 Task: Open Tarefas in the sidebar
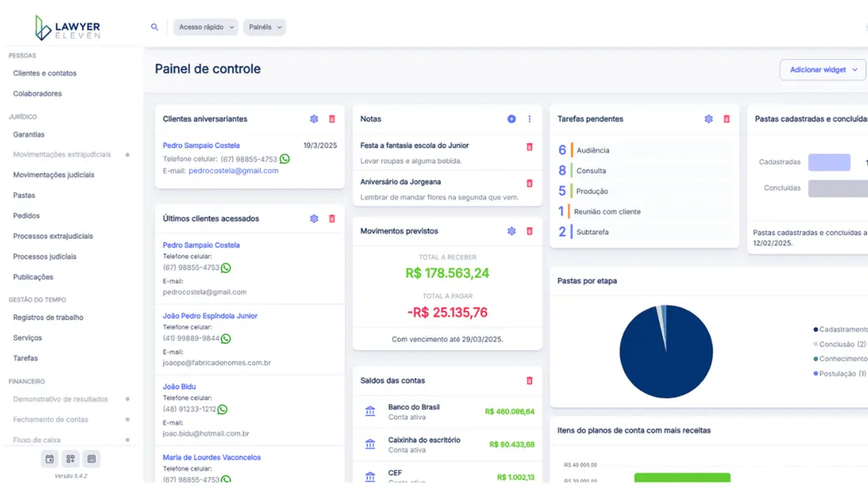[25, 359]
